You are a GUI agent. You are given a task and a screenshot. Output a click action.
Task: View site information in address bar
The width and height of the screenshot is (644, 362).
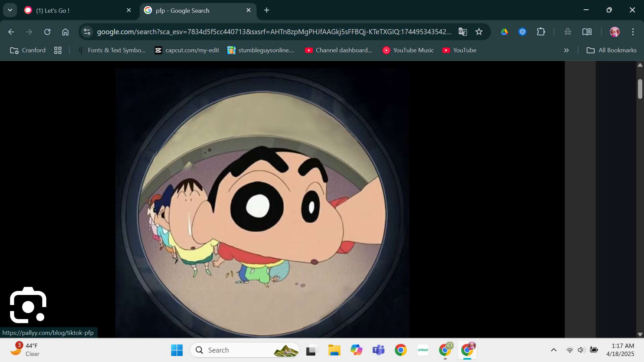[x=87, y=32]
